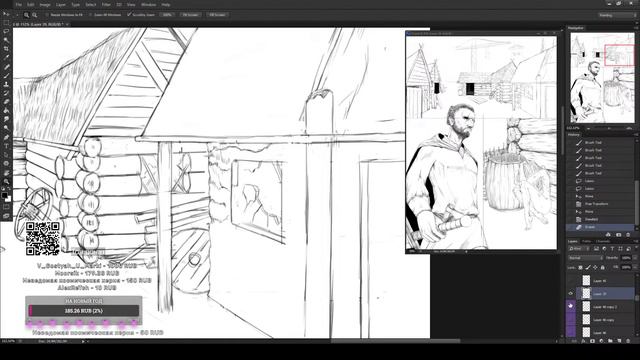Select the Type tool
The height and width of the screenshot is (360, 640).
(6, 146)
